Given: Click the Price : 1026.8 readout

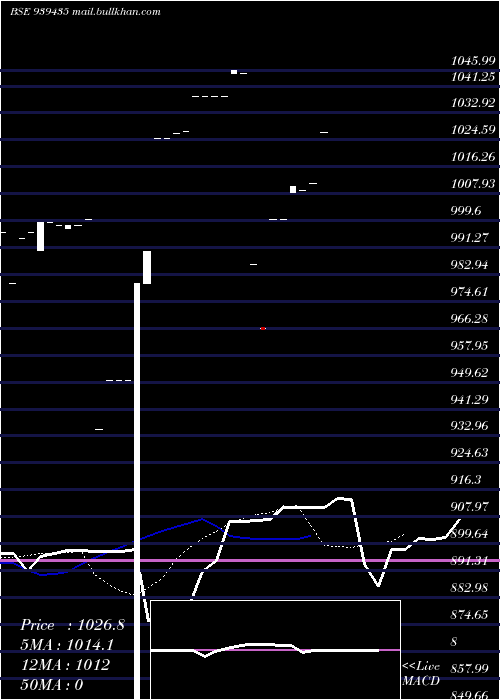Looking at the screenshot, I should (x=72, y=625).
